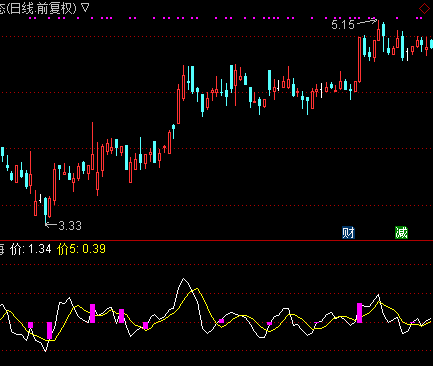Click the red divider line above the indicator panel
Image resolution: width=433 pixels, height=366 pixels.
216,240
